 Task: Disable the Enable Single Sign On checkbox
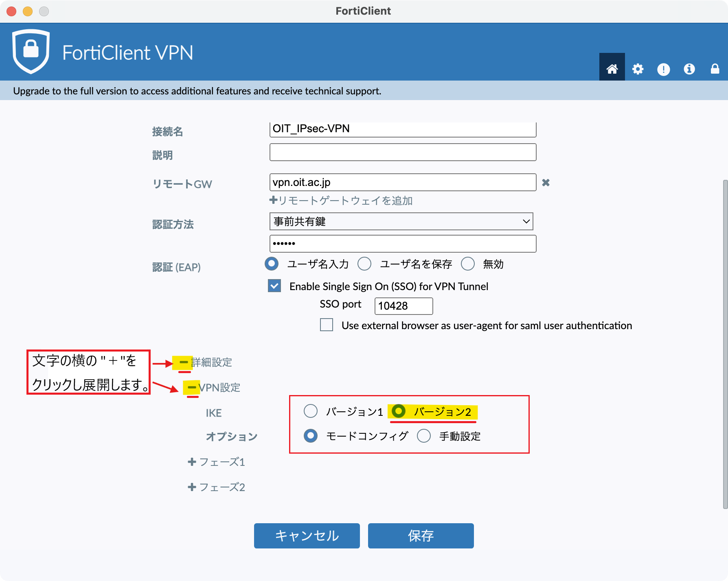click(274, 286)
